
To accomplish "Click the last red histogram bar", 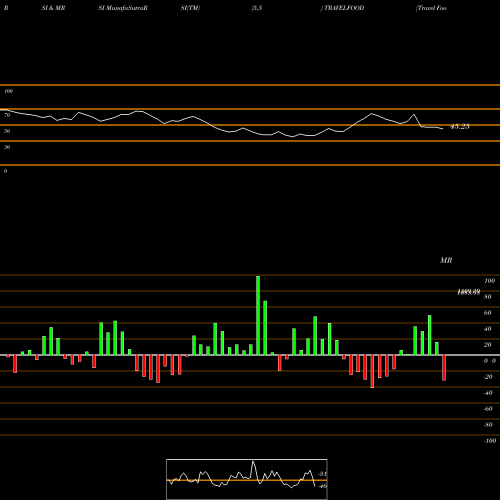I will (x=444, y=368).
